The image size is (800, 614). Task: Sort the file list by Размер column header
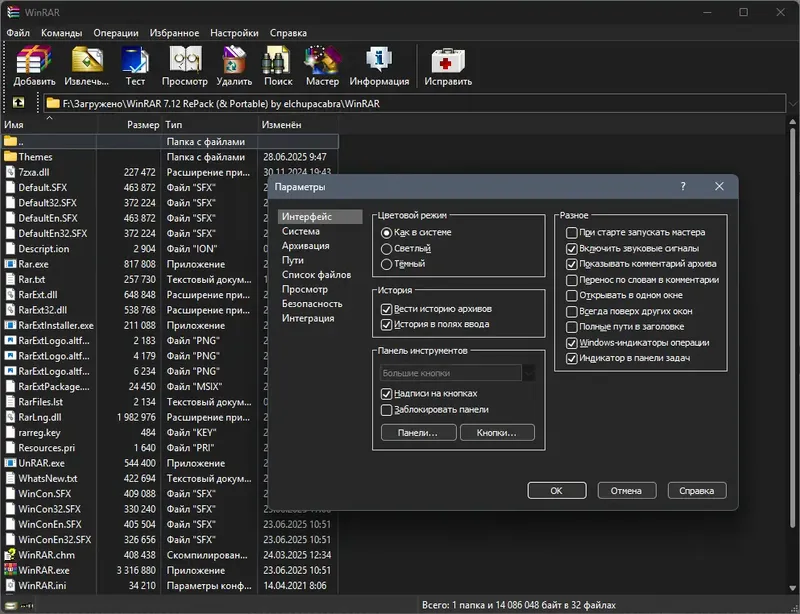pyautogui.click(x=143, y=125)
